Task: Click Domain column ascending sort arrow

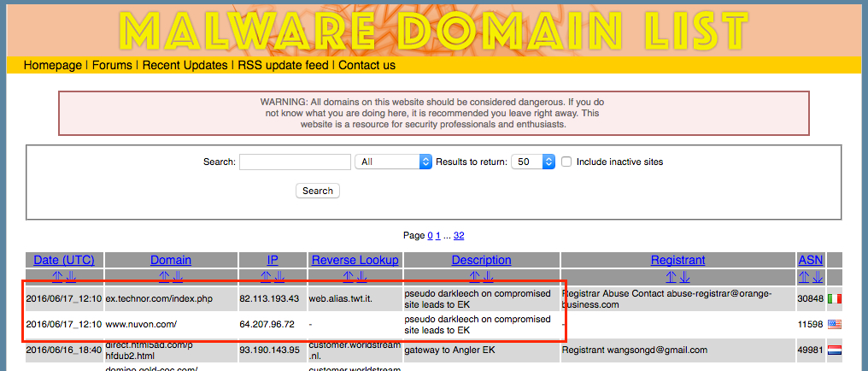Action: (x=164, y=277)
